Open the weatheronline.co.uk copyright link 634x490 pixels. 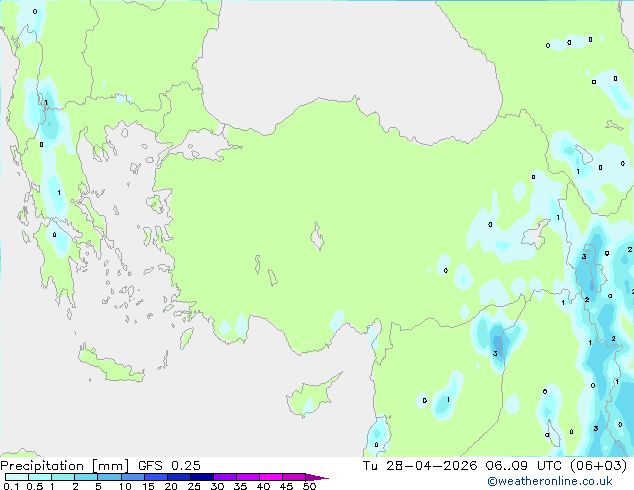point(550,481)
